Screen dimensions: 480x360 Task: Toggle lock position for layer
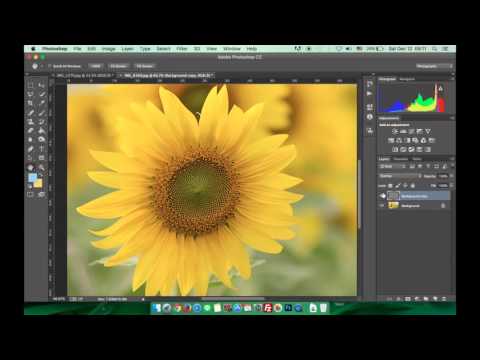(x=405, y=185)
